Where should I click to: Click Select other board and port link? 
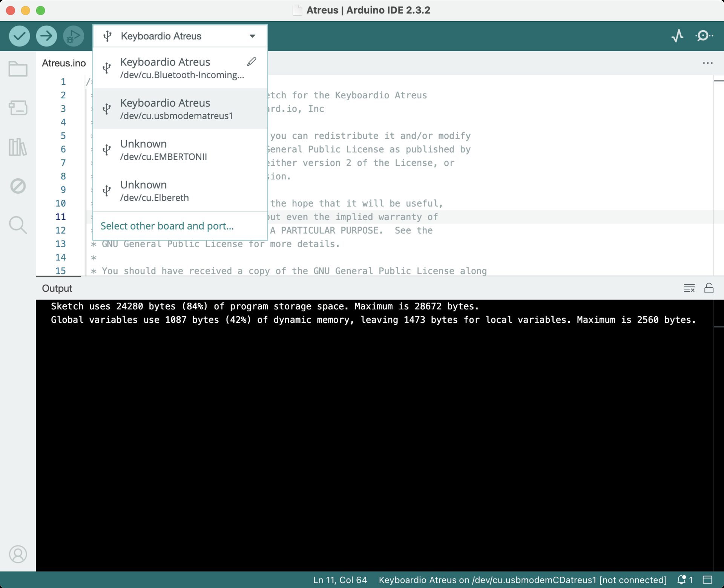click(167, 226)
